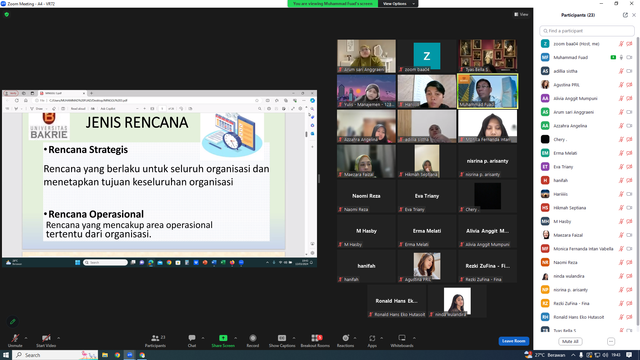Toggle camera icon for Hikmah Septiana row
This screenshot has height=360, width=640.
[629, 208]
